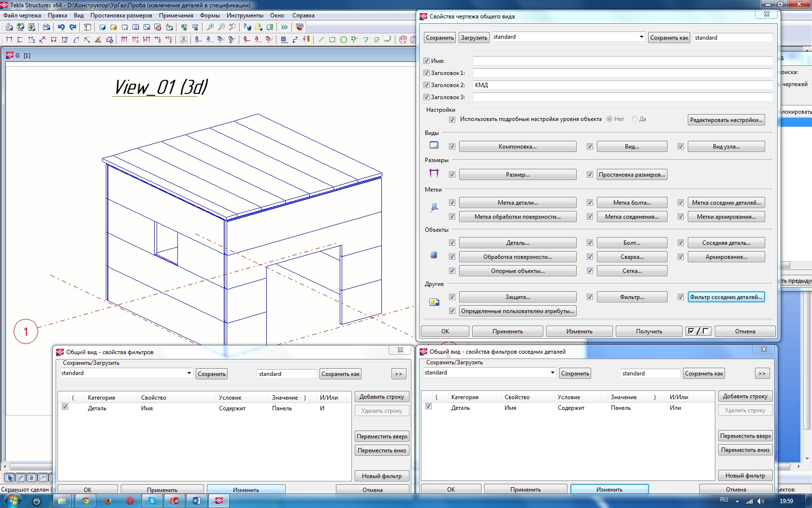This screenshot has height=508, width=812.
Task: Select the draw rectangle tool
Action: pos(333,40)
